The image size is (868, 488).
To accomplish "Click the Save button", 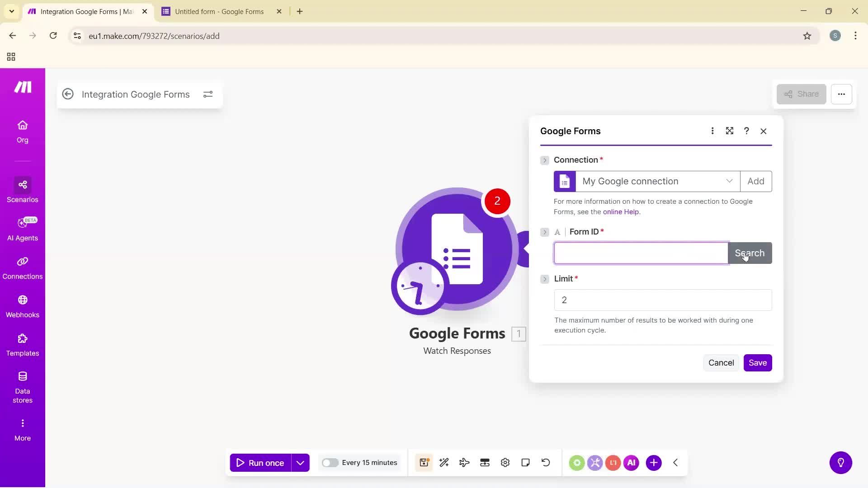I will point(757,363).
